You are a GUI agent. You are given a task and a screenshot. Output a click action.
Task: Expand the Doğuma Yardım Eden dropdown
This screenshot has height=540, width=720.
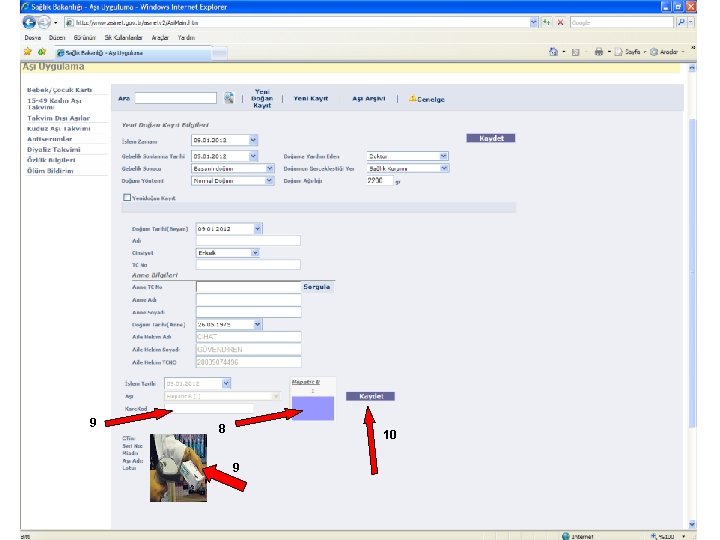pos(443,157)
